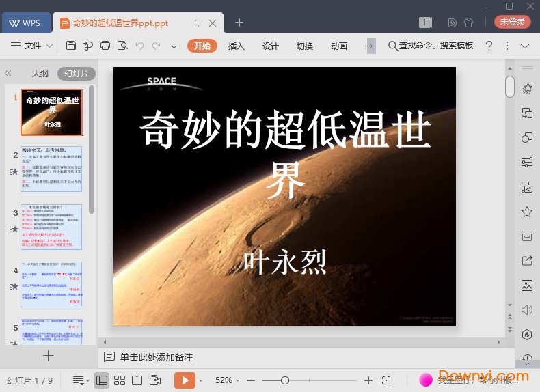Collapse the slide panel with double chevron

point(8,73)
